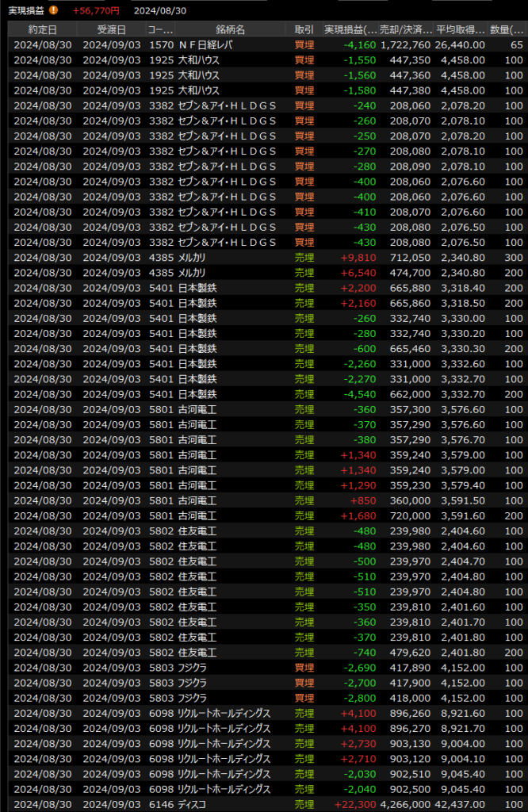Sort by the 実現損益 column header
Image resolution: width=528 pixels, height=812 pixels.
coord(350,29)
